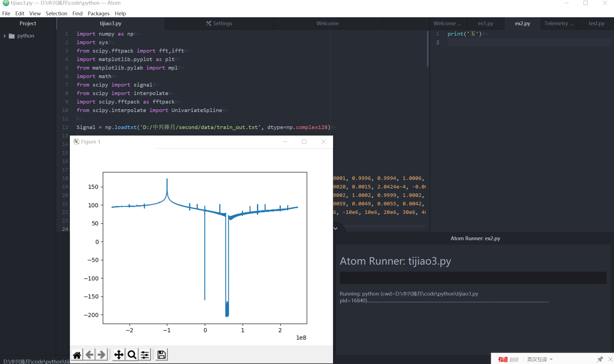Click the Atom Runner input bar
The image size is (614, 364).
[x=473, y=278]
